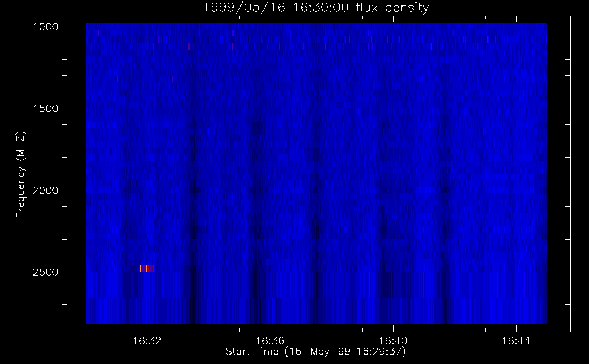
Task: Select the 2000 frequency axis label
Action: point(46,190)
